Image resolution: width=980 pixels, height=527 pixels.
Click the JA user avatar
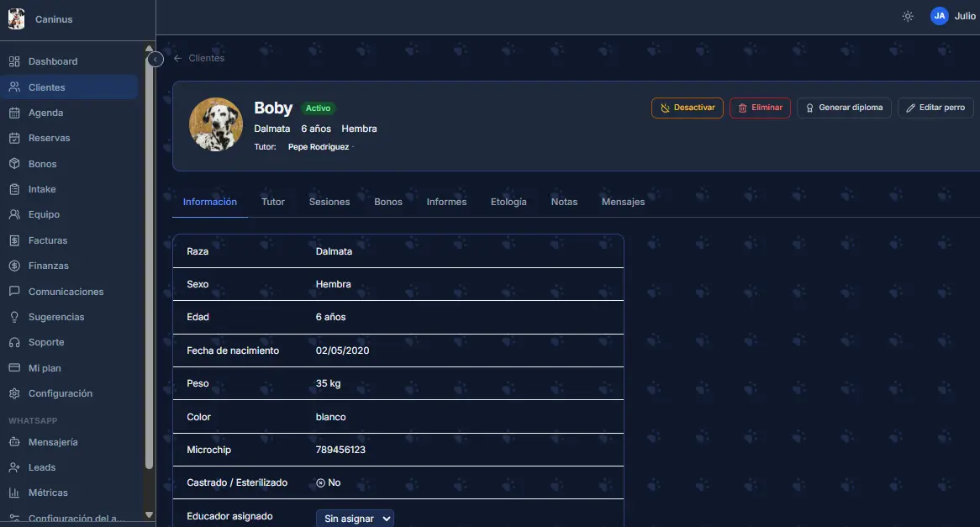click(x=940, y=16)
